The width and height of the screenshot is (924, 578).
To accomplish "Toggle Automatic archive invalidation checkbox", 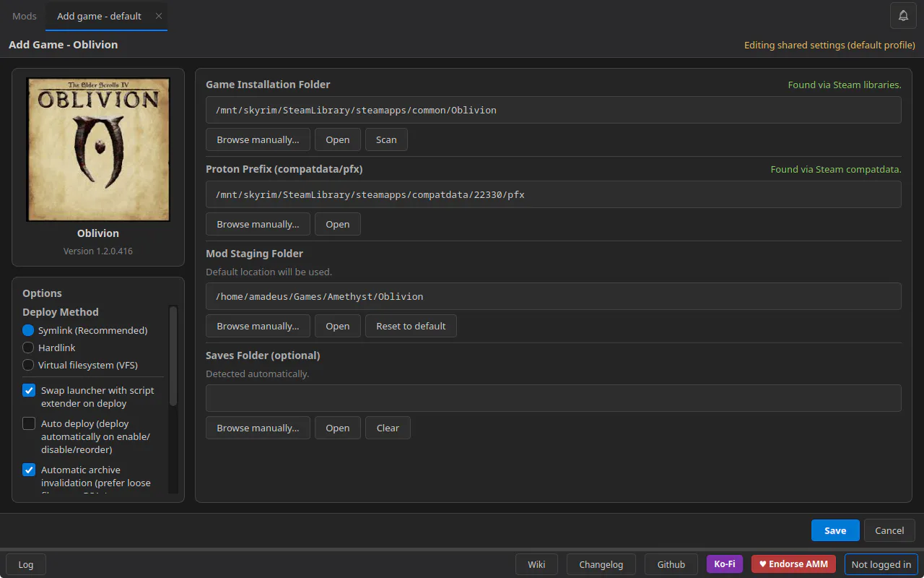I will point(29,470).
